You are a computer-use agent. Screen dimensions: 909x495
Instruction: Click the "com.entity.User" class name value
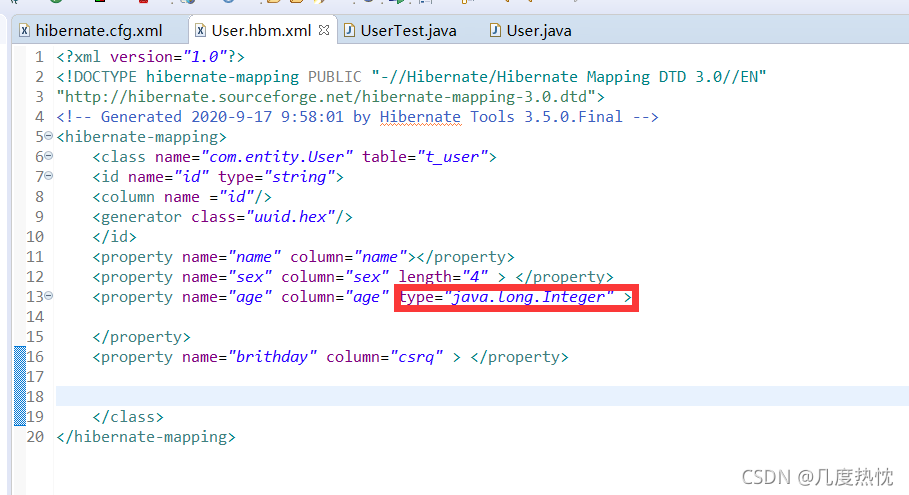[277, 156]
